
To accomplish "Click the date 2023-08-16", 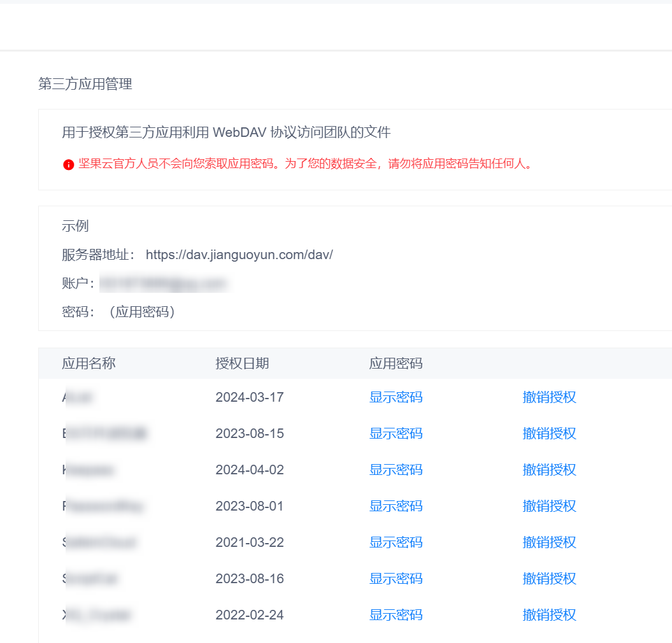I will (x=250, y=579).
